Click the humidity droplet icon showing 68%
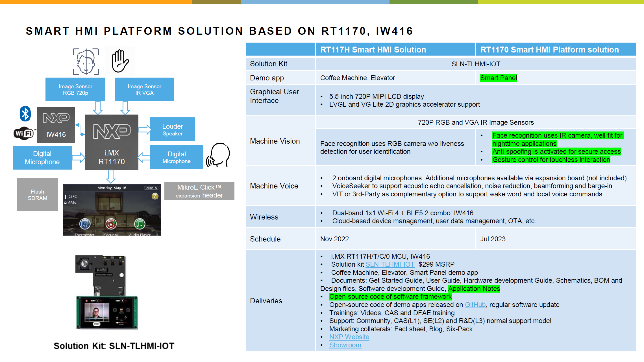The image size is (644, 362). coord(66,203)
